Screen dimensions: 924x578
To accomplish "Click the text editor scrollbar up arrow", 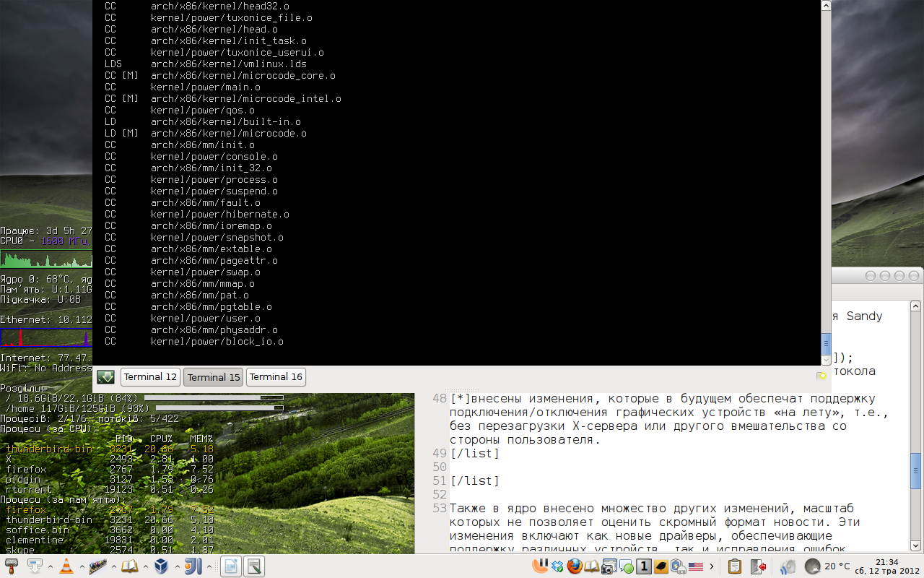I will pos(915,306).
